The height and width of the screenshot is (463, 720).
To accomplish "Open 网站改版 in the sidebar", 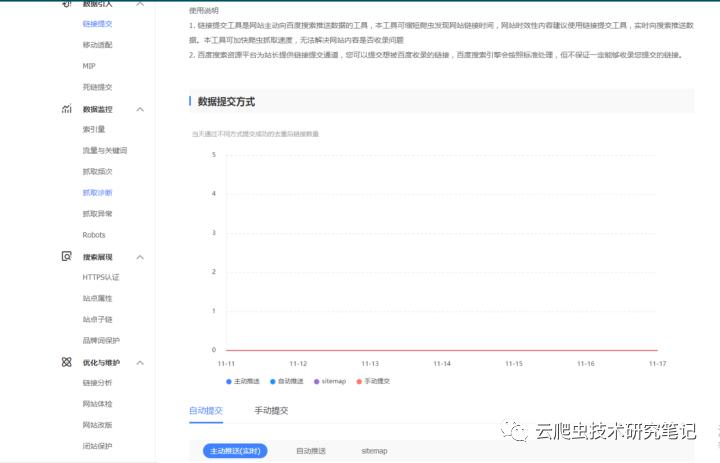I will (x=97, y=425).
